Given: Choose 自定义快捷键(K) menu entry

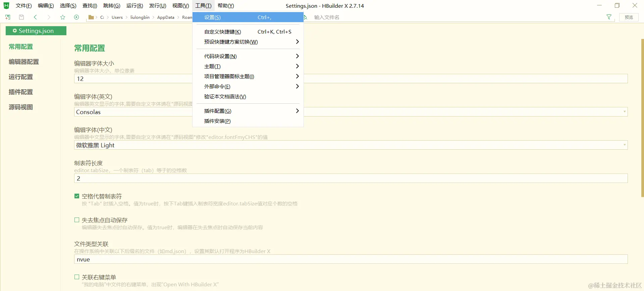Looking at the screenshot, I should [x=248, y=32].
